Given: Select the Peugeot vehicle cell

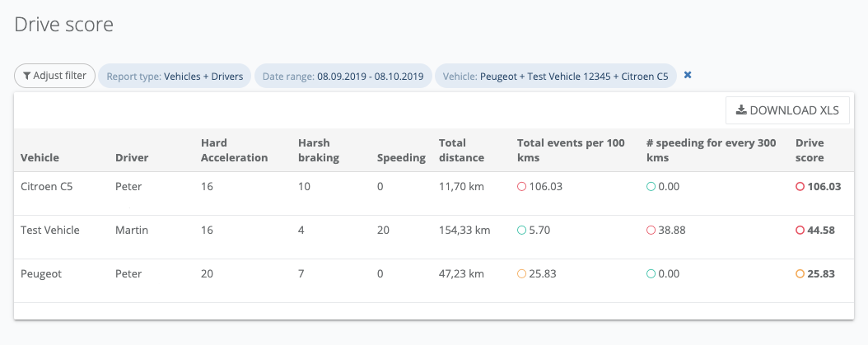Looking at the screenshot, I should 41,273.
